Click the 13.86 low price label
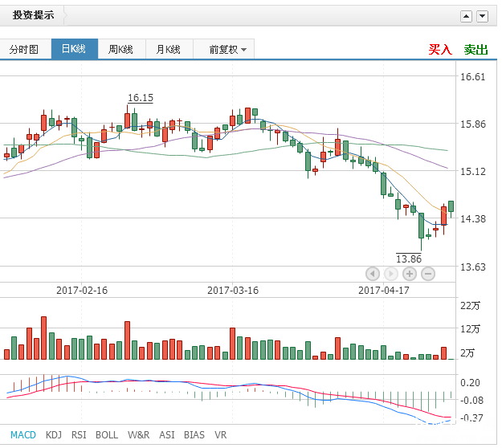This screenshot has width=502, height=448. [x=409, y=259]
